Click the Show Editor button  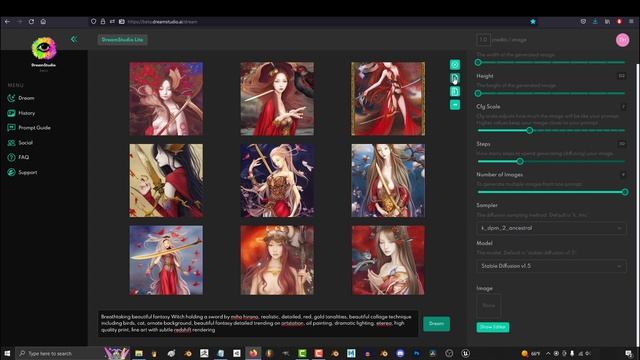point(493,327)
